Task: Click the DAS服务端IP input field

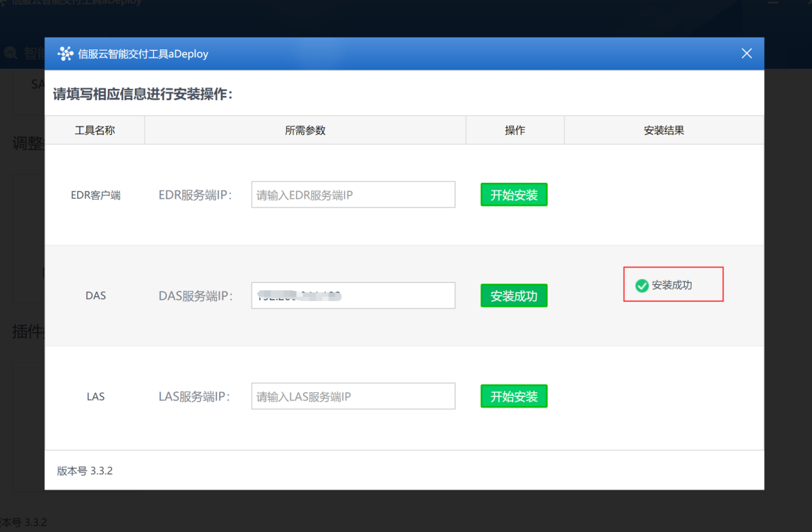Action: (x=353, y=296)
